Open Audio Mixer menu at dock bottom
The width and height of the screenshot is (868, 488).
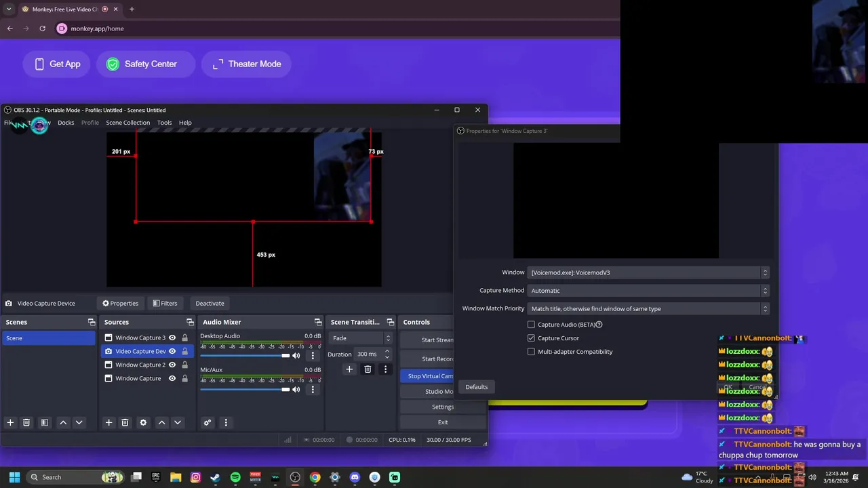(226, 422)
